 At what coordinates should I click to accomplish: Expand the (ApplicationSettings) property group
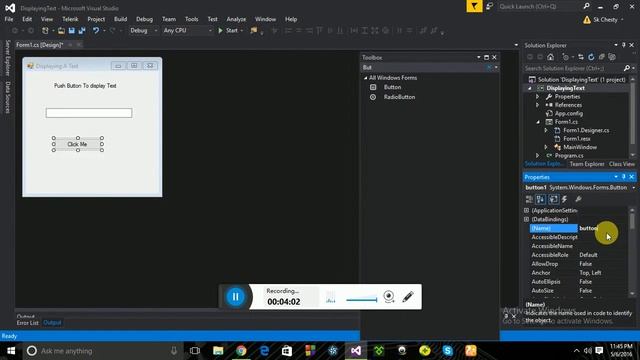(527, 211)
